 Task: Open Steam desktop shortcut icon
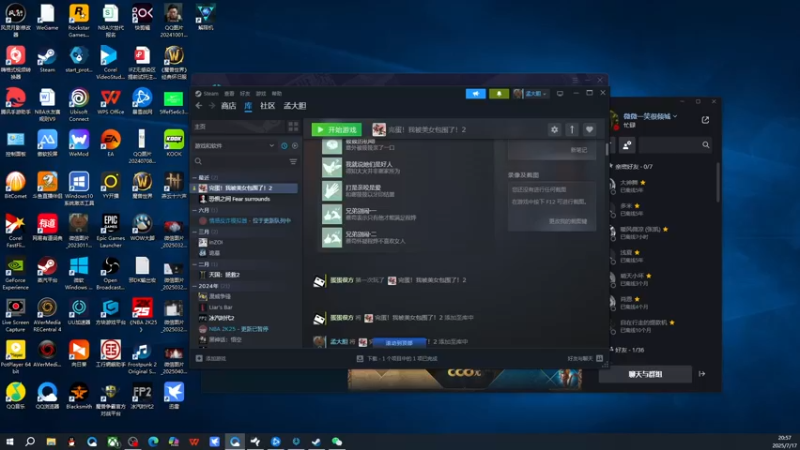(47, 60)
